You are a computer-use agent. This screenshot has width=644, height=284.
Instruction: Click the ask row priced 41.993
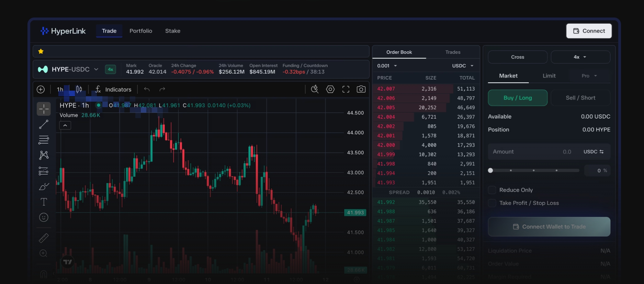pyautogui.click(x=426, y=183)
